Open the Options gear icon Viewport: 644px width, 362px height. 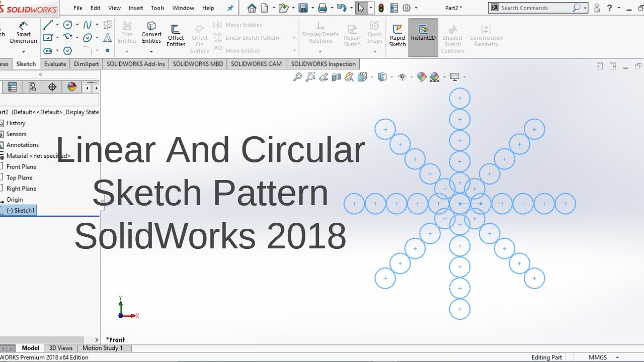pos(407,8)
